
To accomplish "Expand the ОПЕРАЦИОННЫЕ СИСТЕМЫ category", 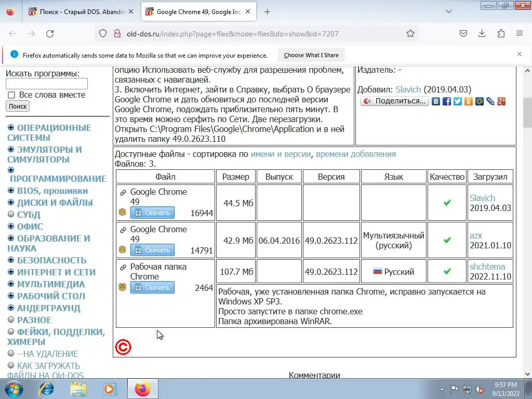I will click(11, 127).
